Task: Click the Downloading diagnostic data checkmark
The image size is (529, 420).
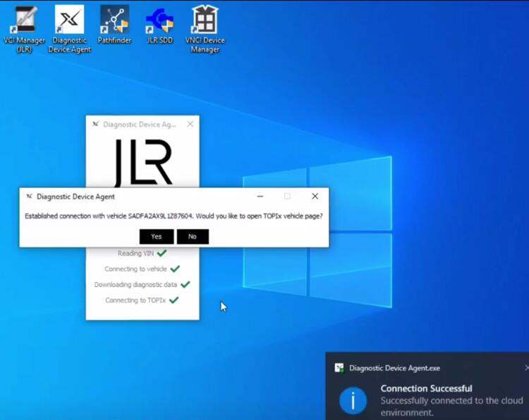Action: pos(186,284)
